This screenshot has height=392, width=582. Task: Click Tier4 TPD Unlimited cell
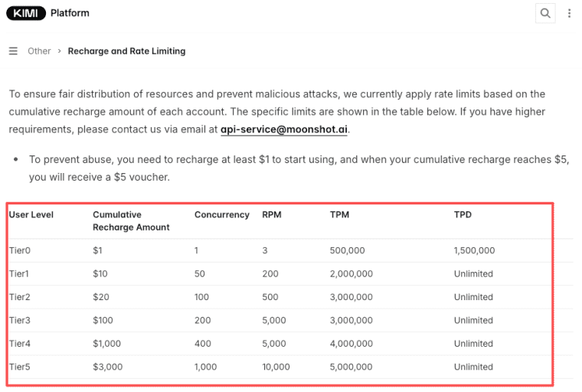tap(473, 344)
